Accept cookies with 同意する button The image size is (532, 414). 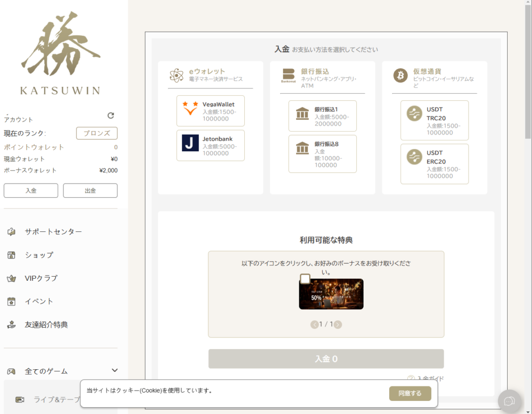410,393
